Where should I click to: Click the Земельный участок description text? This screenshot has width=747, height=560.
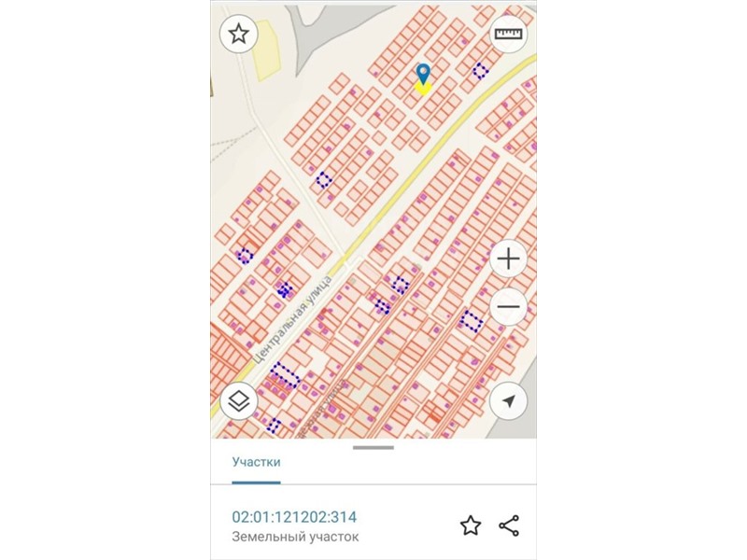tap(294, 537)
